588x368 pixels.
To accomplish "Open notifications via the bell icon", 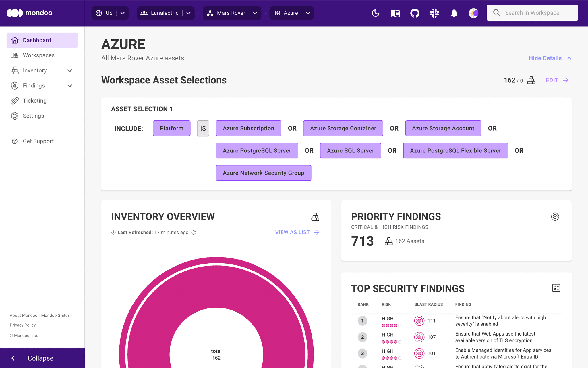I will 454,13.
